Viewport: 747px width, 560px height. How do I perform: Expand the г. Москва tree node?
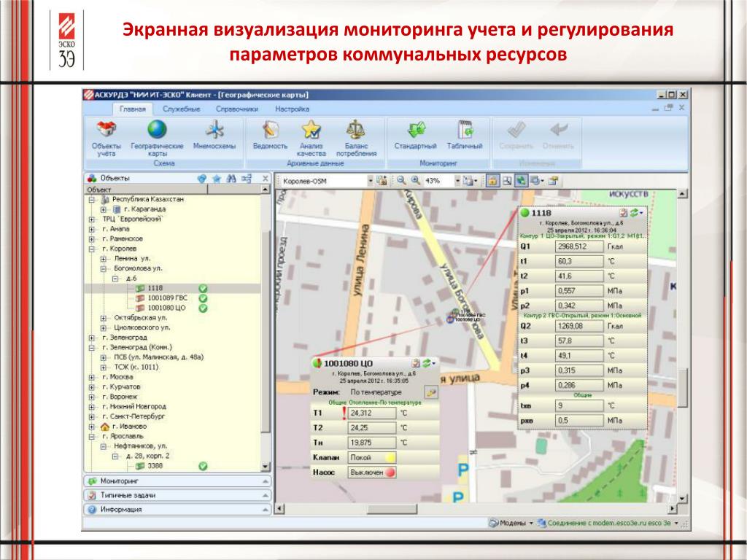pyautogui.click(x=92, y=377)
